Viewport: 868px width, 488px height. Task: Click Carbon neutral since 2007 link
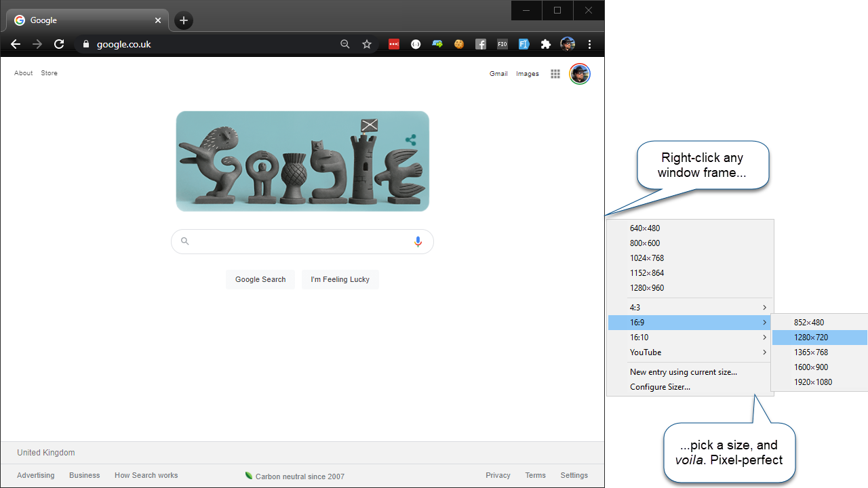pos(295,476)
